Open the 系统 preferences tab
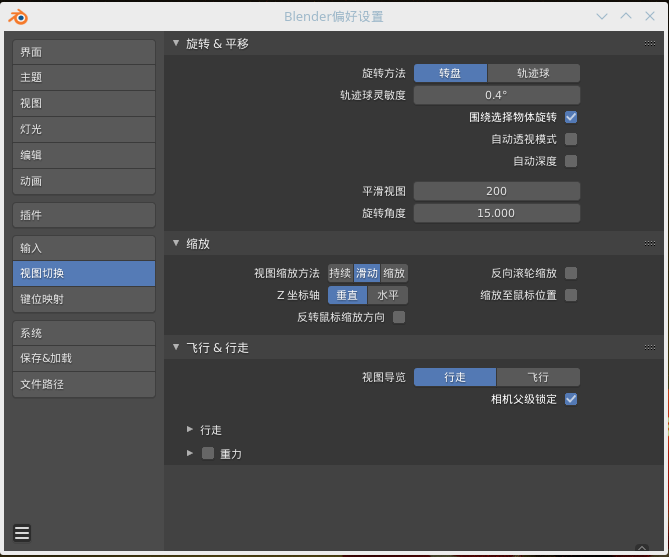This screenshot has height=557, width=669. (x=84, y=333)
